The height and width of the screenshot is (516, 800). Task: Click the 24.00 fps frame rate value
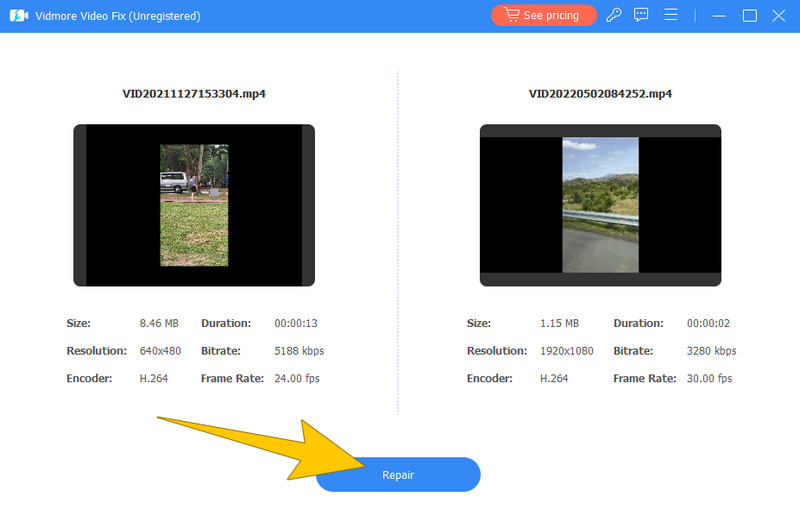pyautogui.click(x=297, y=378)
